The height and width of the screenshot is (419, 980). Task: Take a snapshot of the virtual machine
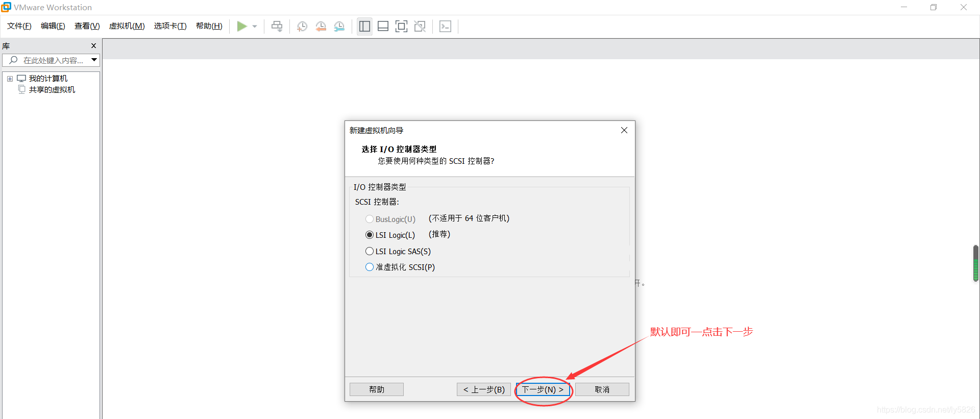point(302,26)
